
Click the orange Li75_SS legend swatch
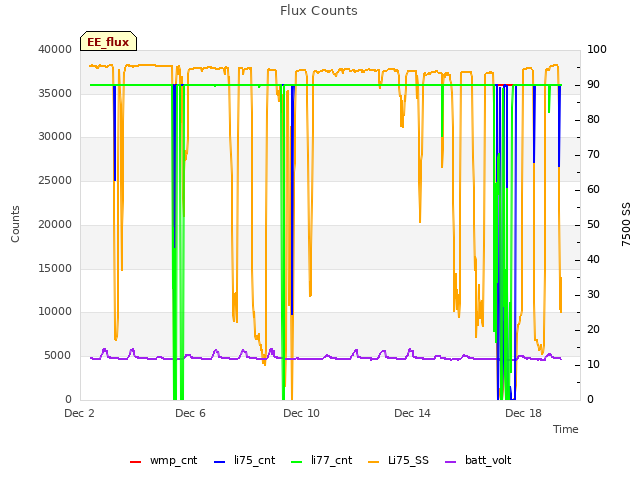point(373,462)
